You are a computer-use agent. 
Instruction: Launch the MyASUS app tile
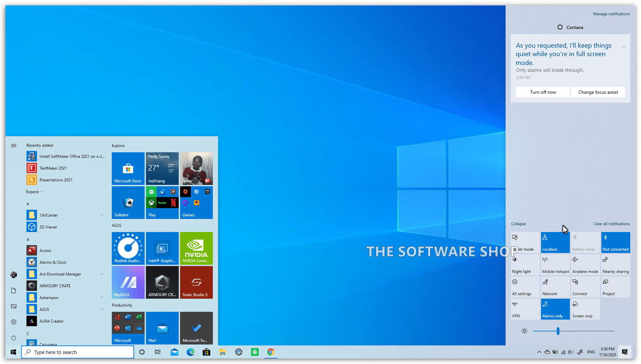(x=128, y=282)
